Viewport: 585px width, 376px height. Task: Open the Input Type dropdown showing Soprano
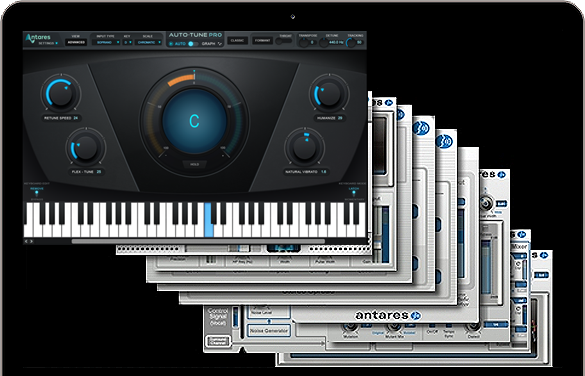pyautogui.click(x=106, y=43)
